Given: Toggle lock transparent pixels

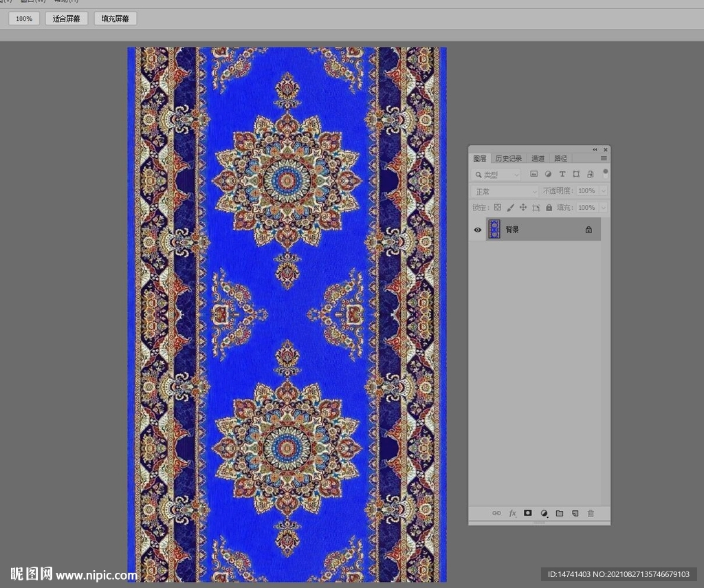Looking at the screenshot, I should (497, 208).
